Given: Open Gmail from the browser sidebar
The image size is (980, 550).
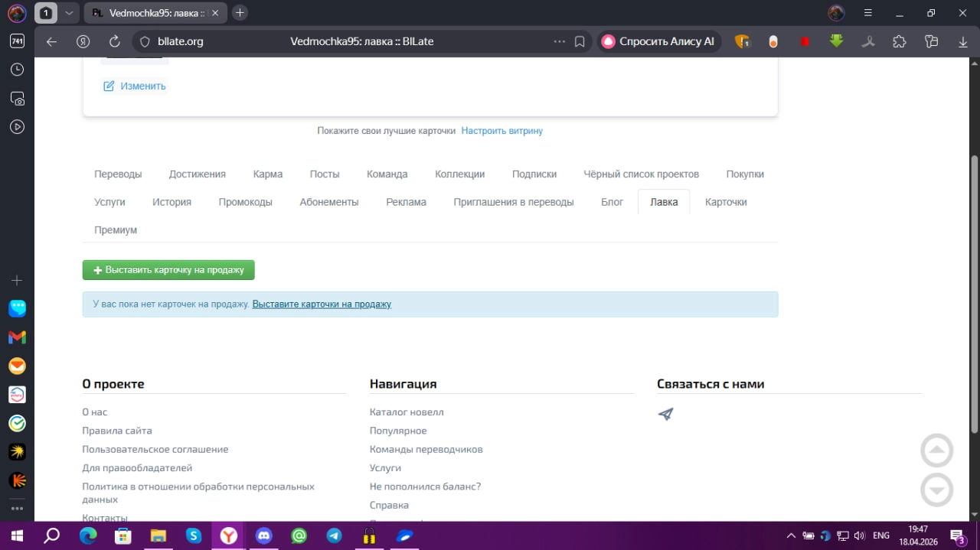Looking at the screenshot, I should pyautogui.click(x=17, y=337).
